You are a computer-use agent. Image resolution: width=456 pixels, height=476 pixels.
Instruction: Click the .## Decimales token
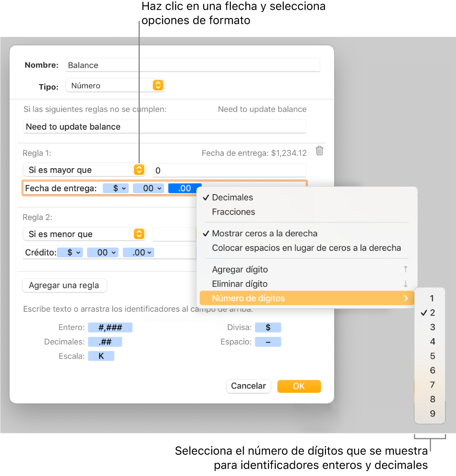(105, 342)
